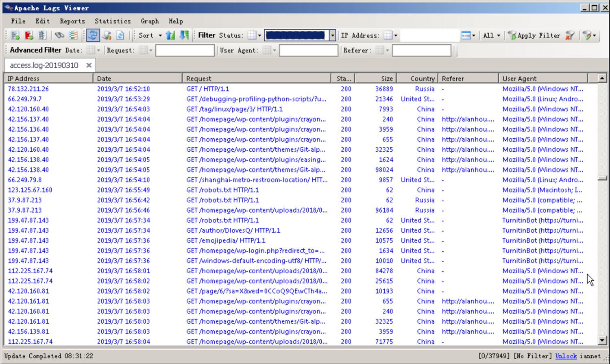The width and height of the screenshot is (610, 364).
Task: Open the File menu
Action: 18,21
